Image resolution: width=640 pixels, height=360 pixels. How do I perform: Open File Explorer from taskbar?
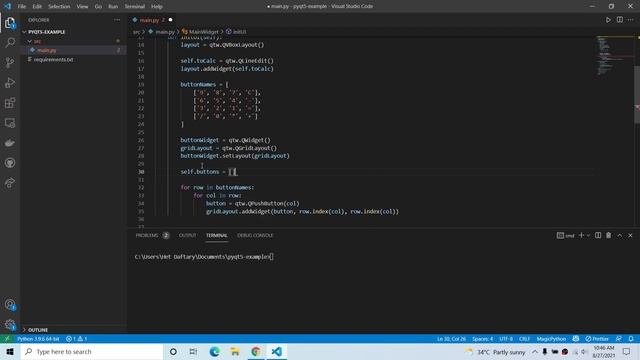click(235, 351)
